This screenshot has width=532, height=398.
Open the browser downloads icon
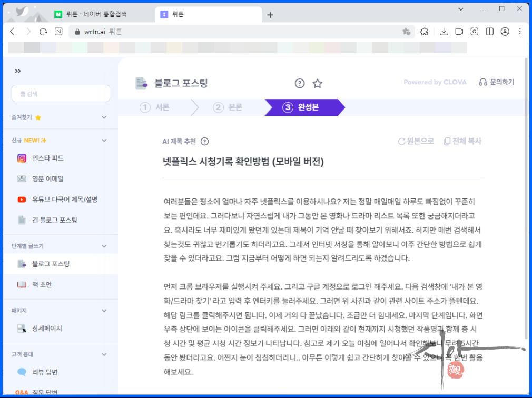[x=444, y=32]
